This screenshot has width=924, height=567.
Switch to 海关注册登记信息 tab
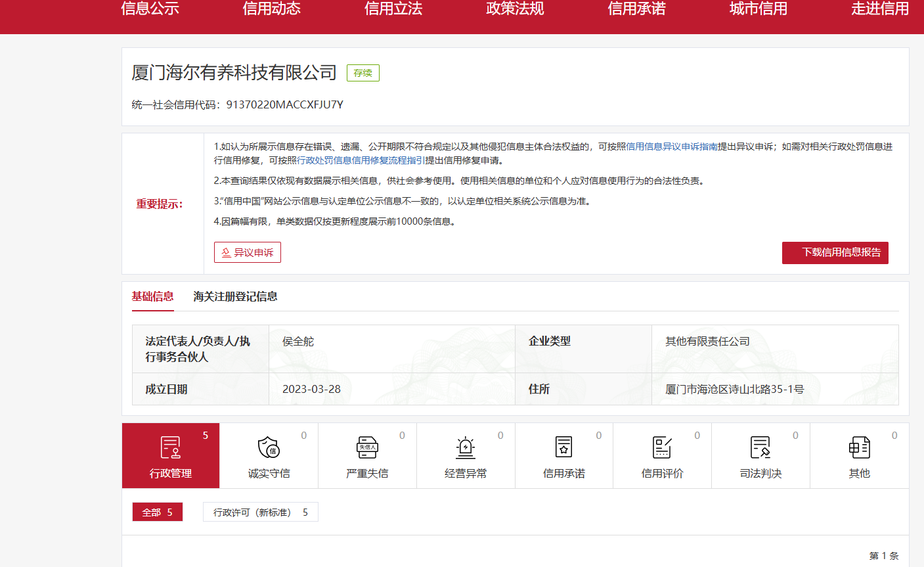(x=235, y=297)
